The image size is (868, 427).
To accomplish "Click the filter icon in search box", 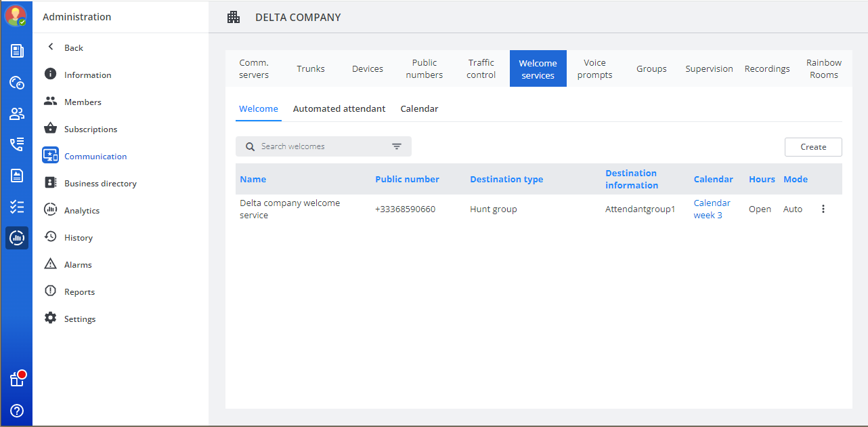I will 397,146.
